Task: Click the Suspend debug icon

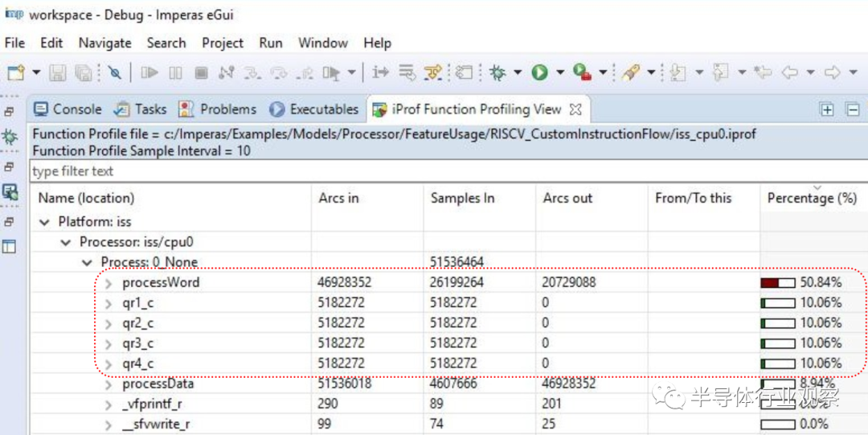Action: click(x=175, y=72)
